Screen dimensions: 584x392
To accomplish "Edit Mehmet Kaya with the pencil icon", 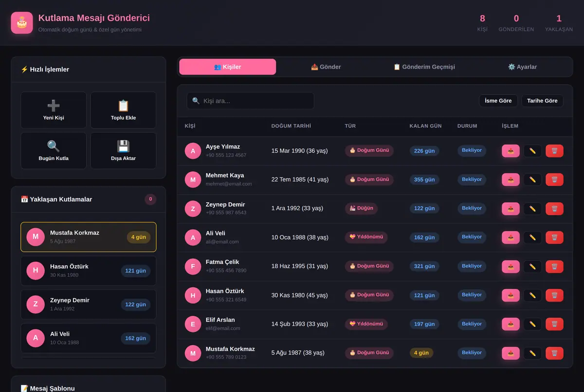I will point(532,180).
